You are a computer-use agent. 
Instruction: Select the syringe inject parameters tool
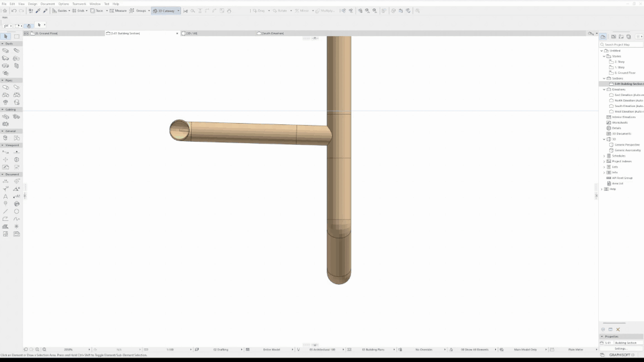pos(45,11)
